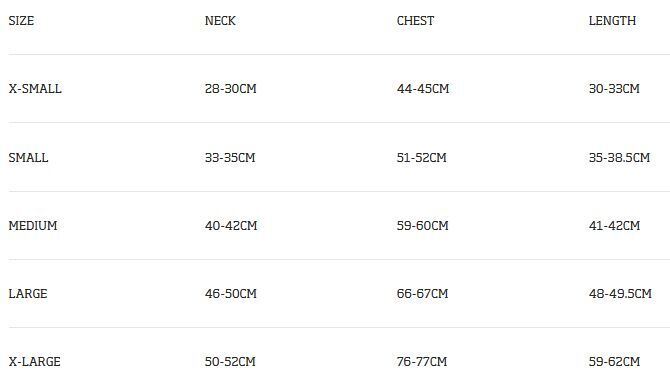Click the 48-49.5CM length value
Screen dimensions: 670x392
coord(620,294)
